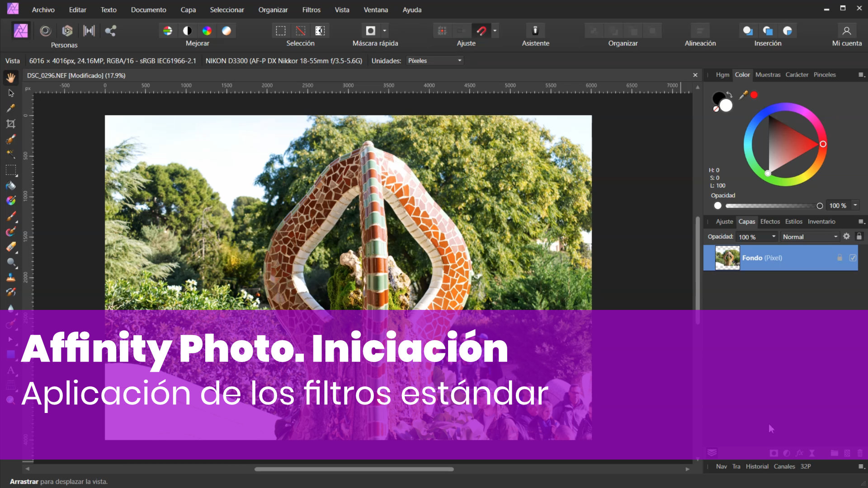Switch to the Historial tab

click(x=757, y=466)
